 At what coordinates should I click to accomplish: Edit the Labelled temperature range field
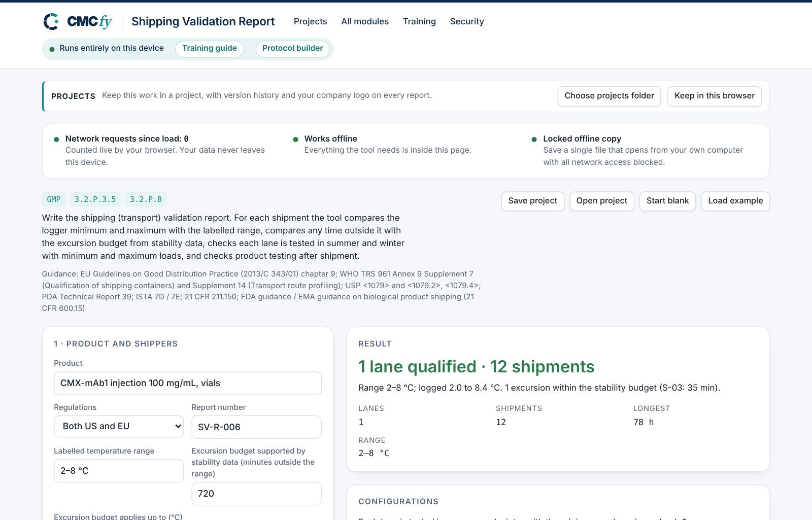(x=119, y=471)
